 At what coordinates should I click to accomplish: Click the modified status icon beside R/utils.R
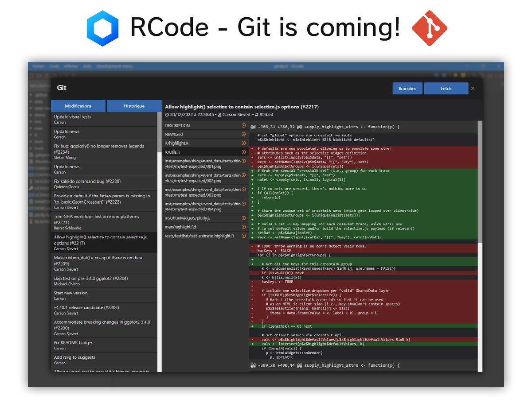click(243, 152)
